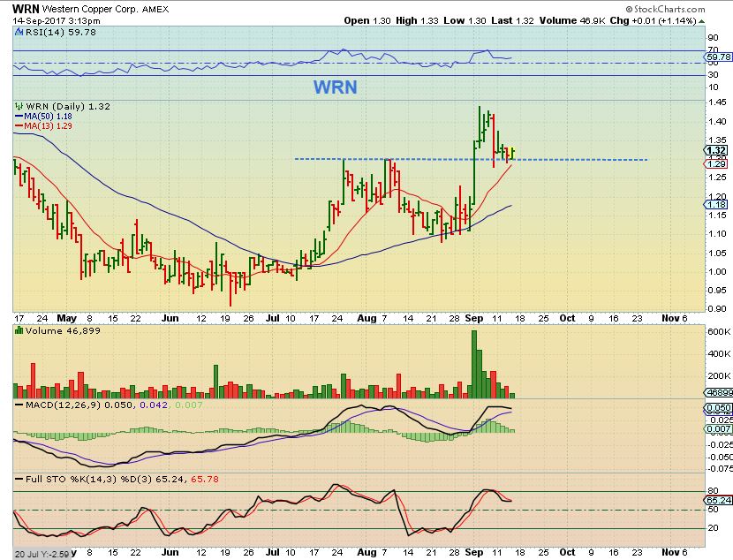Click the 'Oct' label on price chart date axis
This screenshot has height=560, width=733.
(x=568, y=318)
